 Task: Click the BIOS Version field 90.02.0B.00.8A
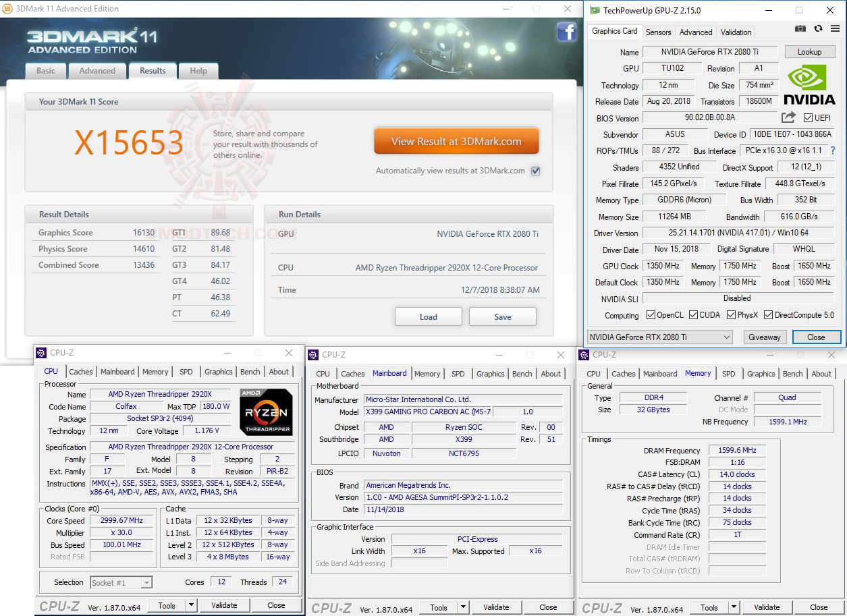click(711, 118)
